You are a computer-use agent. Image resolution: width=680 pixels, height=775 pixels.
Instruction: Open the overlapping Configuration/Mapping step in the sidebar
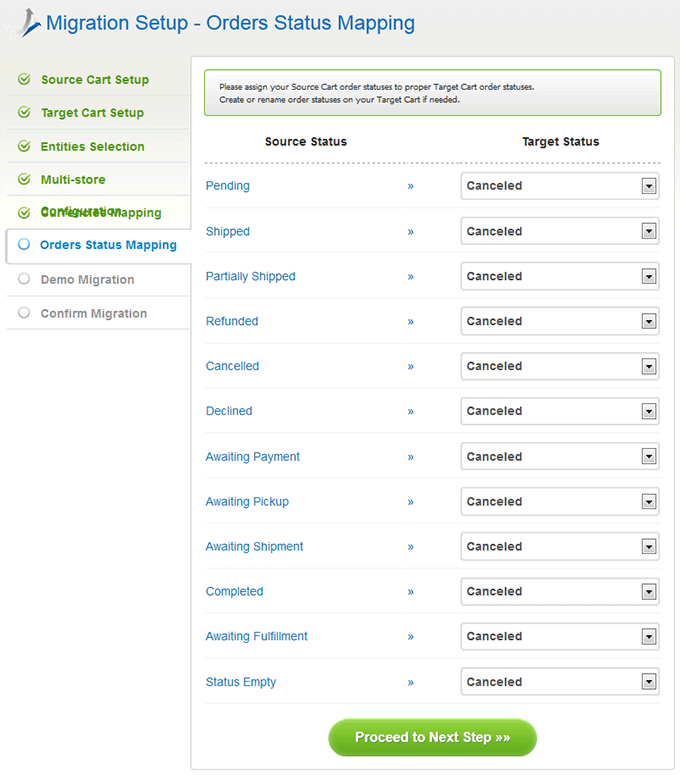pos(101,213)
